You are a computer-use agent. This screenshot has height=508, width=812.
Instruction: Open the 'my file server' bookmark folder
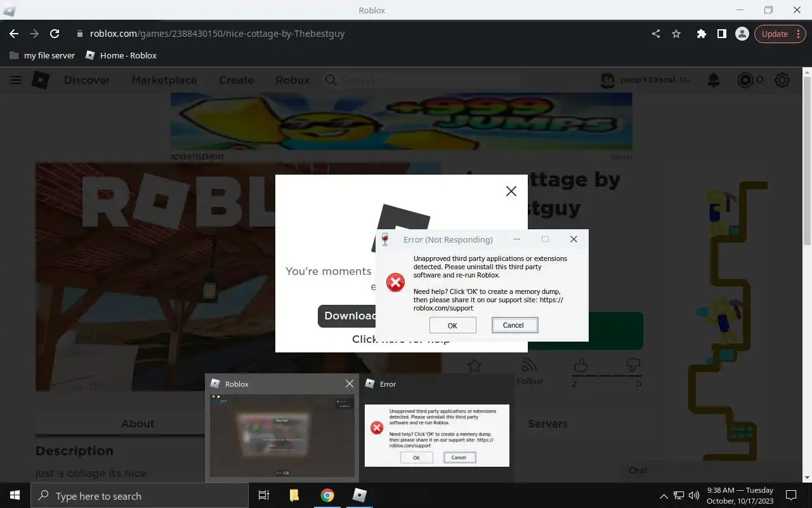point(43,55)
